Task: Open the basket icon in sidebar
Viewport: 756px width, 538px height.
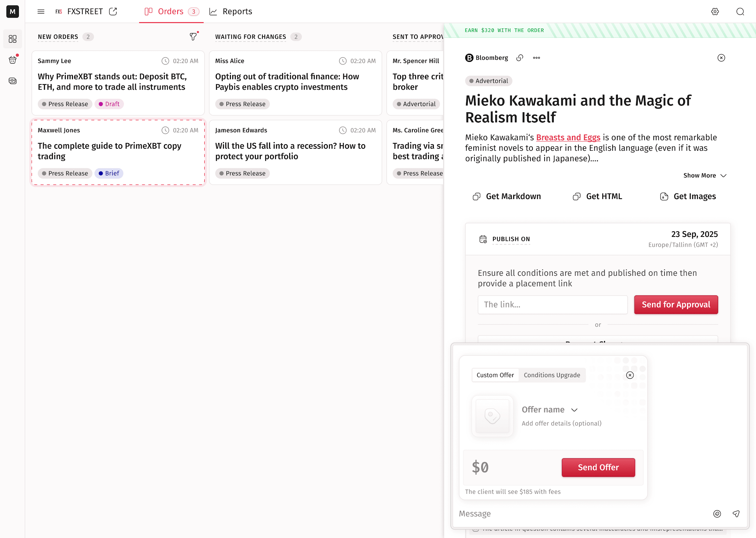Action: point(12,60)
